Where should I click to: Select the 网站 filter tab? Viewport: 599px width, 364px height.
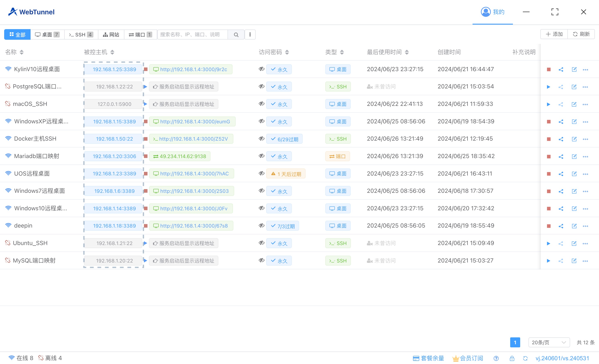point(111,35)
